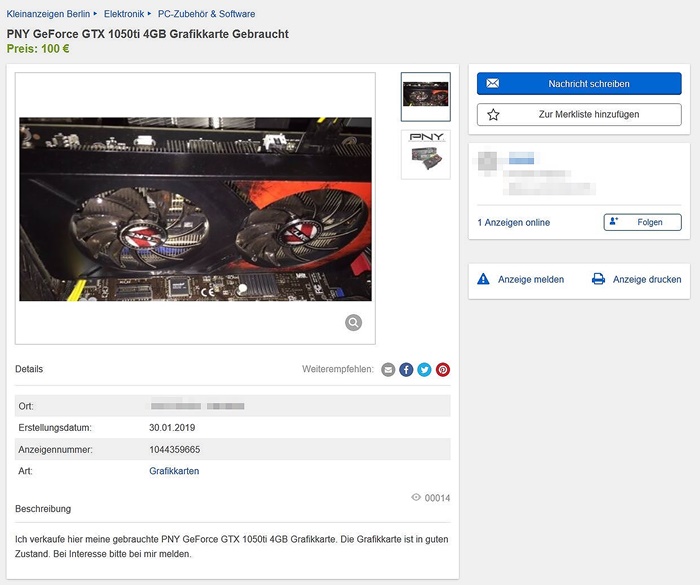This screenshot has width=700, height=585.
Task: Select the PNY box thumbnail
Action: tap(425, 154)
